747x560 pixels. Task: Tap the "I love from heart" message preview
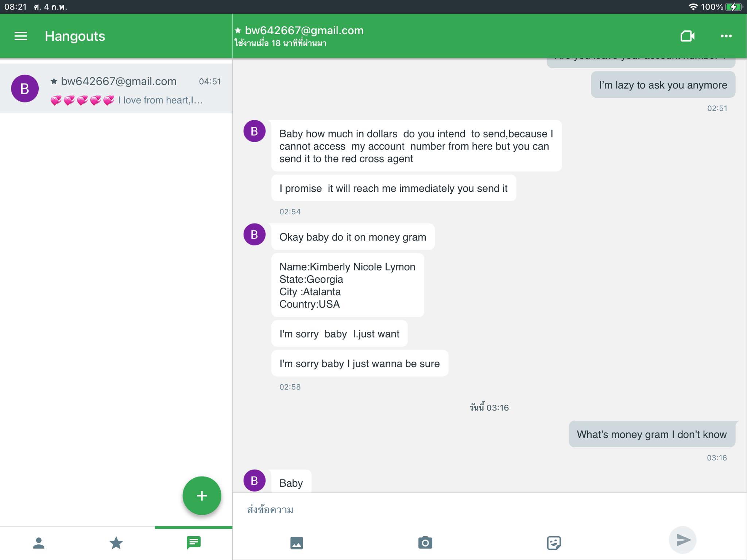click(x=126, y=100)
